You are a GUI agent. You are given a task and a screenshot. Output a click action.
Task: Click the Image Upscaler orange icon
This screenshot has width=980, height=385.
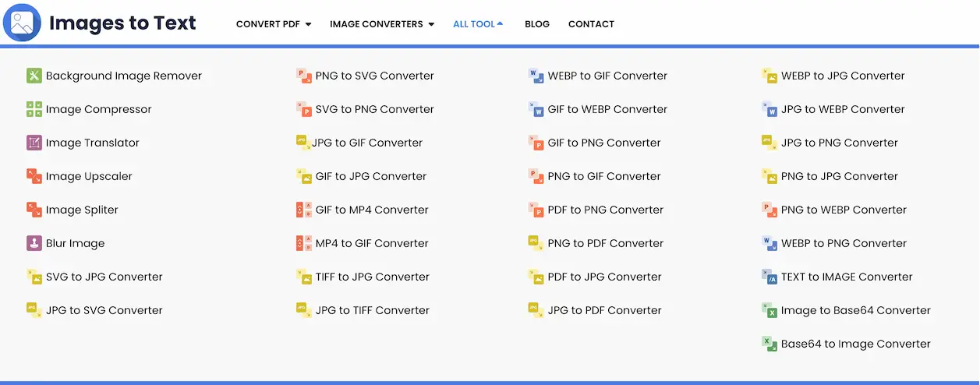click(x=34, y=176)
